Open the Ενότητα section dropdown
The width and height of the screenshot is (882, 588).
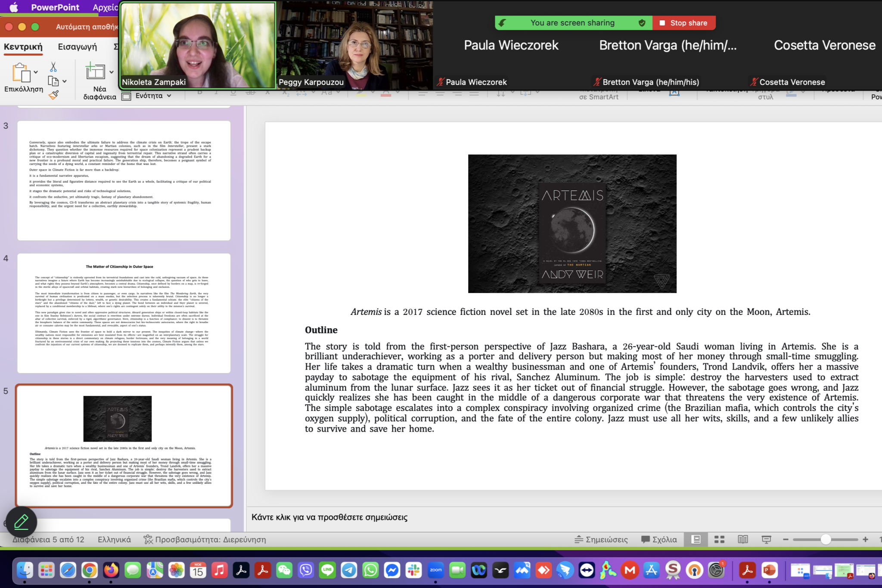[149, 96]
